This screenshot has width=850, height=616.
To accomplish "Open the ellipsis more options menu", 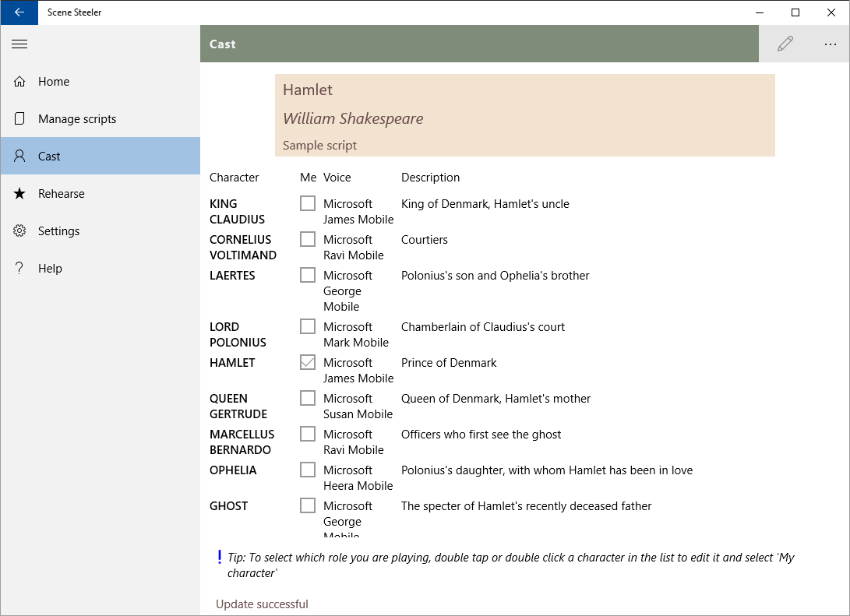I will (x=830, y=44).
